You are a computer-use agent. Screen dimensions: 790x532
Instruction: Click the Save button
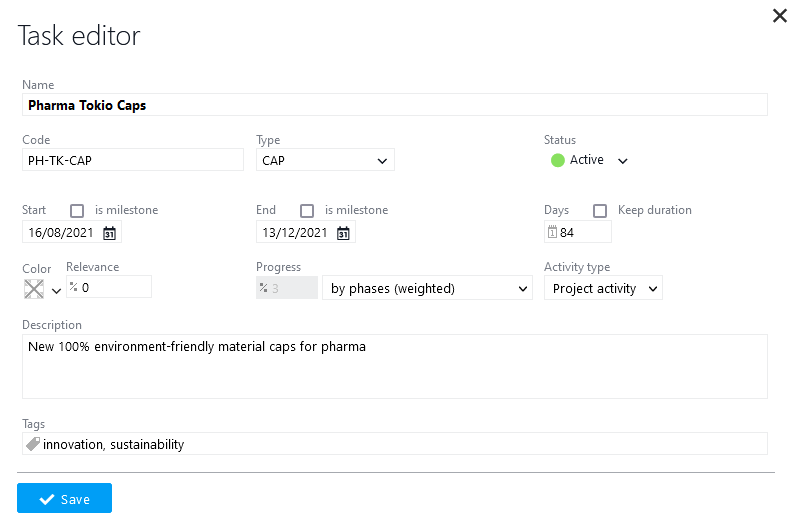(64, 499)
